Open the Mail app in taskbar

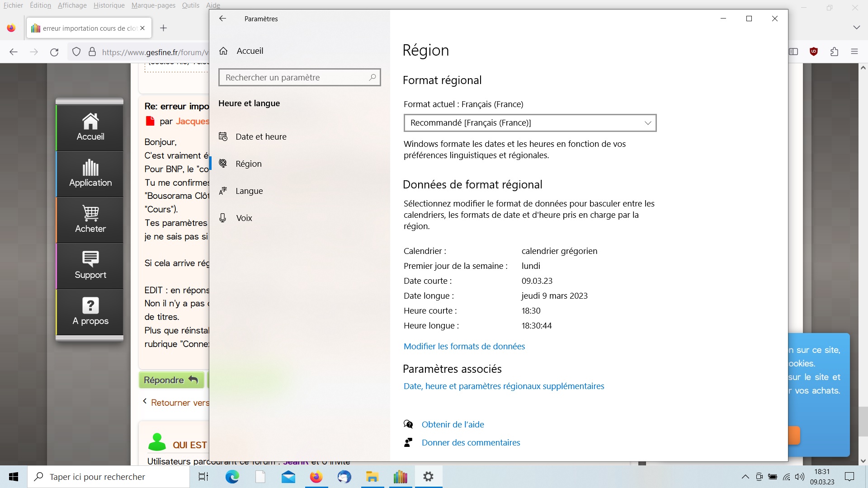coord(288,477)
